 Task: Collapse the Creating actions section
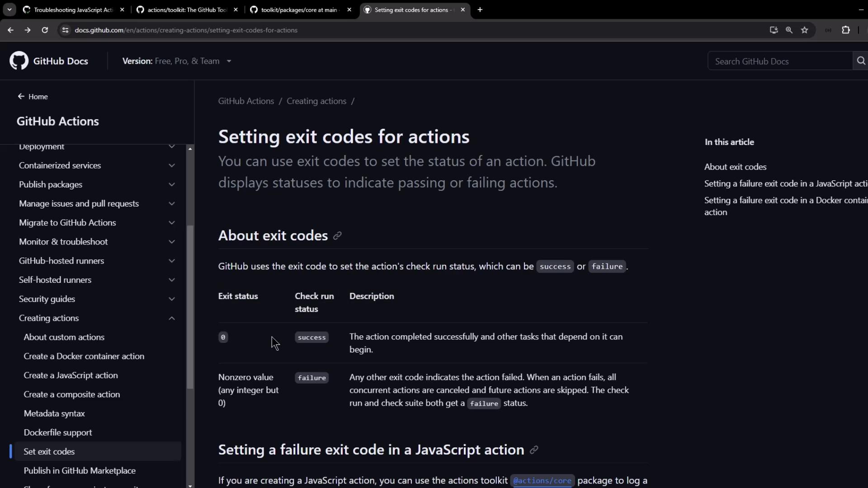click(172, 318)
